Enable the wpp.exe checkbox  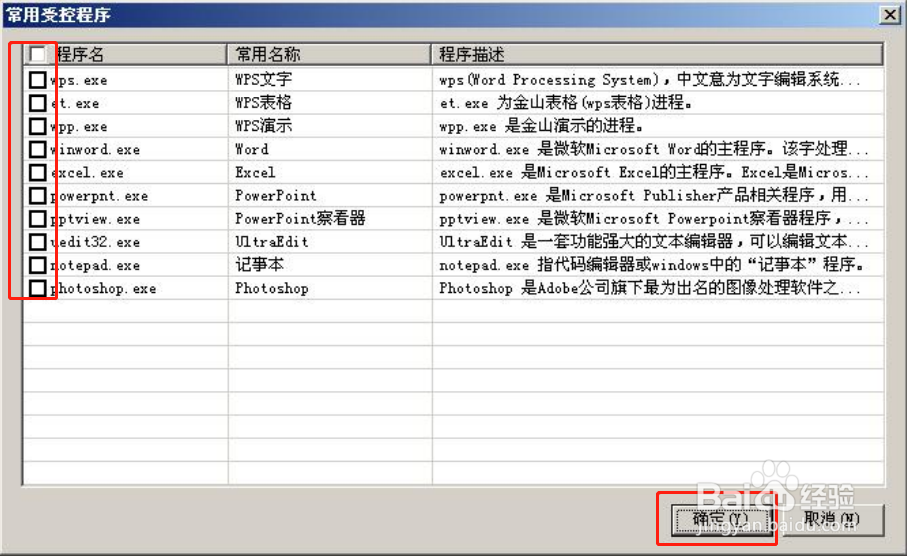point(38,126)
